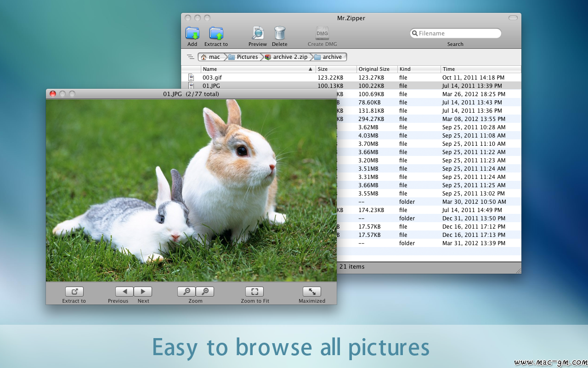Select the mac breadcrumb segment
Viewport: 588px width, 368px height.
pos(211,57)
